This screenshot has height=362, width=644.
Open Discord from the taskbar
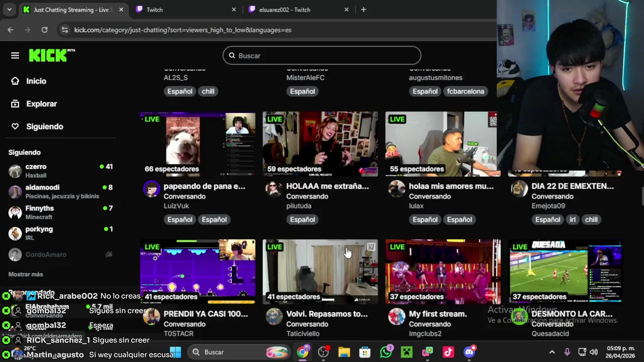tap(469, 352)
